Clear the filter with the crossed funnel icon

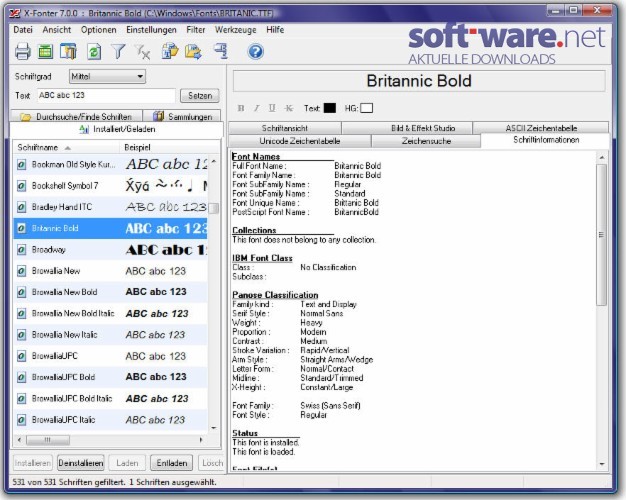pos(143,52)
